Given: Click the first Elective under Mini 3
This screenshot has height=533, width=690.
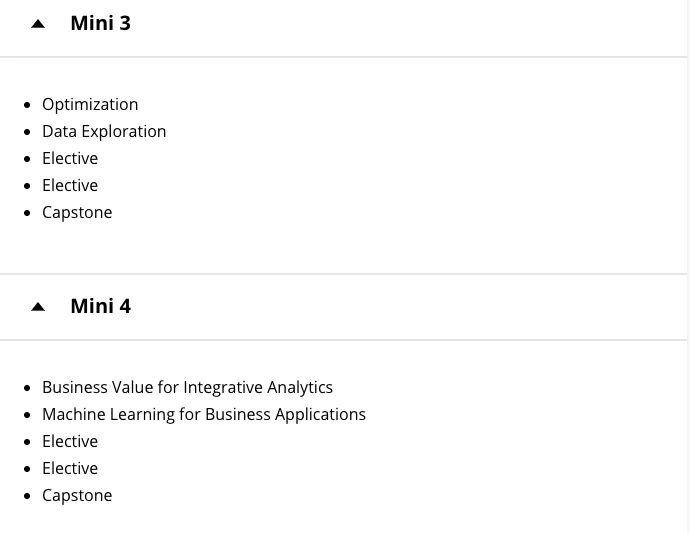Looking at the screenshot, I should [x=70, y=159].
